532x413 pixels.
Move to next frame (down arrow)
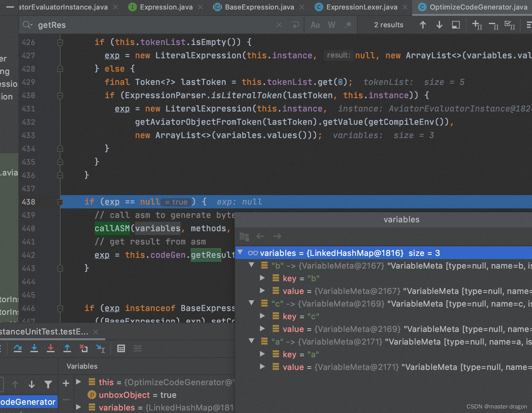[x=32, y=384]
